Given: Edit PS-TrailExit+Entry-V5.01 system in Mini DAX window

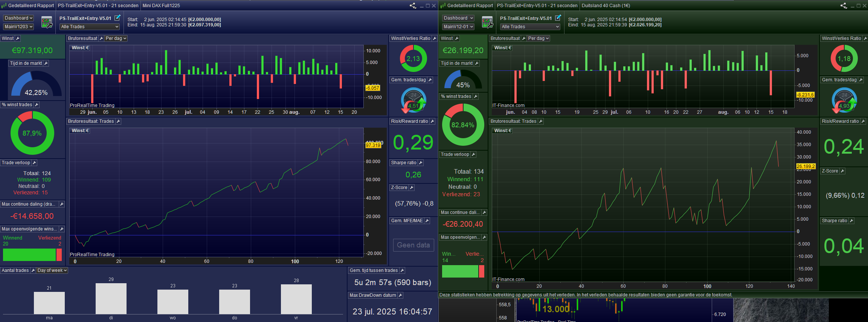Looking at the screenshot, I should (117, 18).
